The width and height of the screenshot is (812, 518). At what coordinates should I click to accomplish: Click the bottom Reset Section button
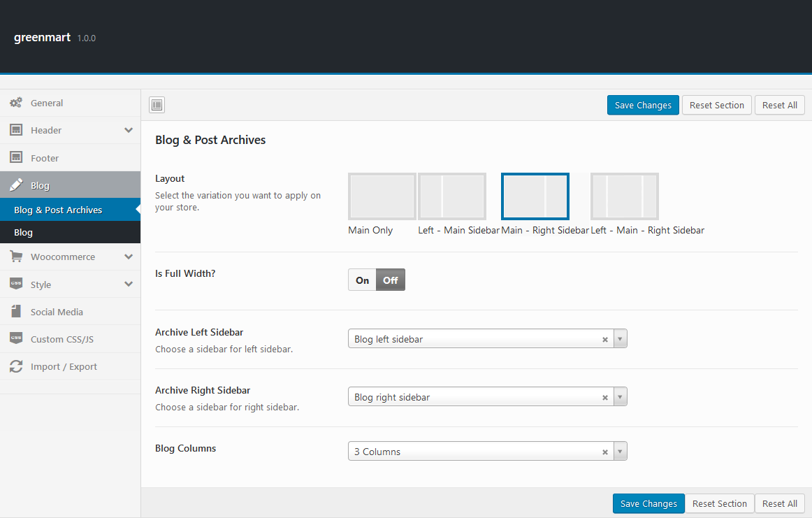tap(719, 503)
